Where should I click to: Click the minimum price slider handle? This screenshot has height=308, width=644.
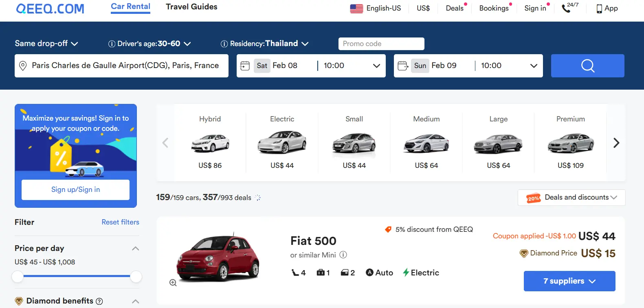point(18,277)
